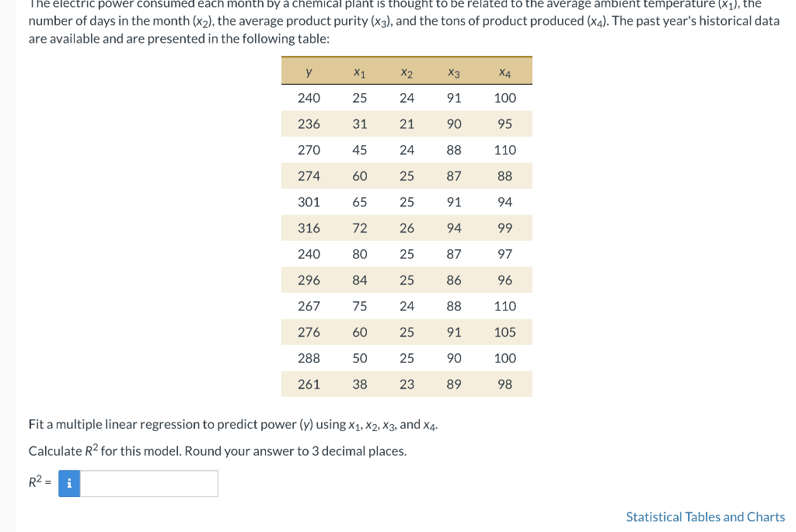Click the table cell containing 316

click(x=309, y=228)
